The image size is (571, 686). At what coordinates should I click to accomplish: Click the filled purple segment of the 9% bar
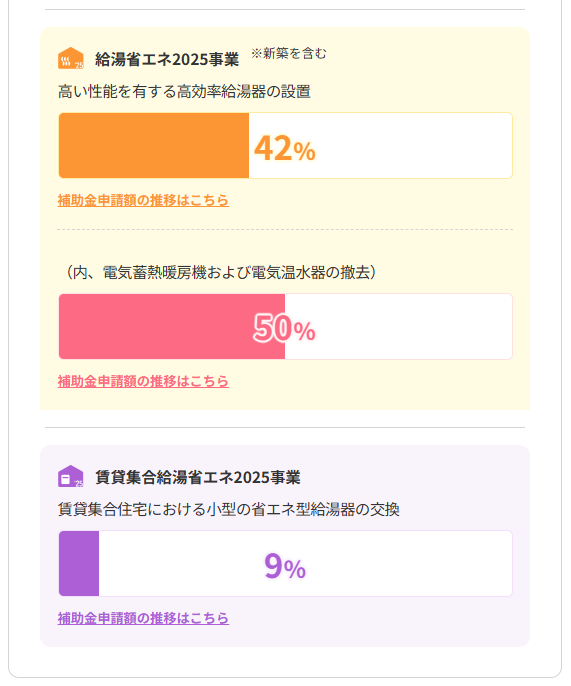(x=79, y=564)
